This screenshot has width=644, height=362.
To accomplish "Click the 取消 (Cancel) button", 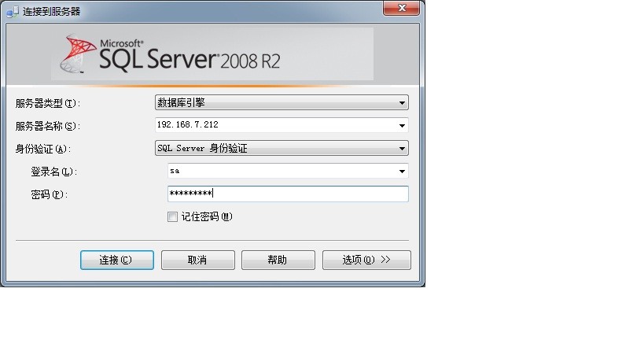I will coord(198,260).
